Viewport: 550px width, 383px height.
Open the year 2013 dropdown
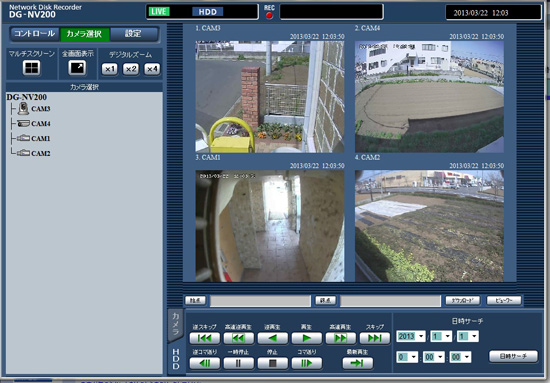tap(411, 336)
